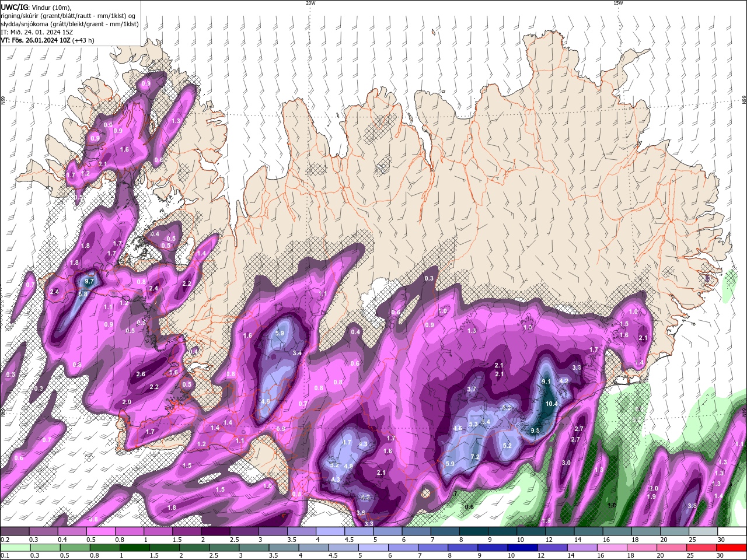747x560 pixels.
Task: Click the '20W' longitude label
Action: 310,3
